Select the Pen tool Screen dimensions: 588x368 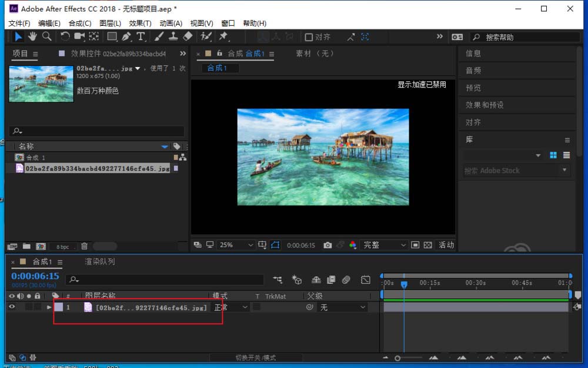pyautogui.click(x=126, y=37)
